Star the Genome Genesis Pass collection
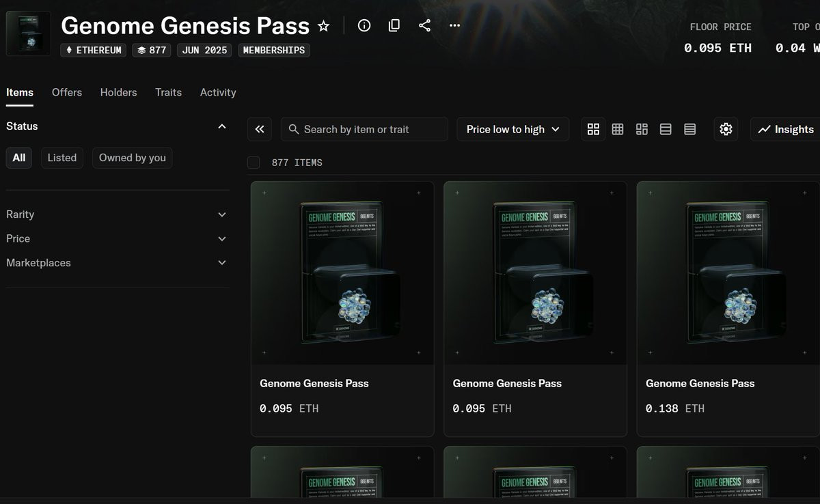Screen dimensions: 820x504 coord(324,26)
